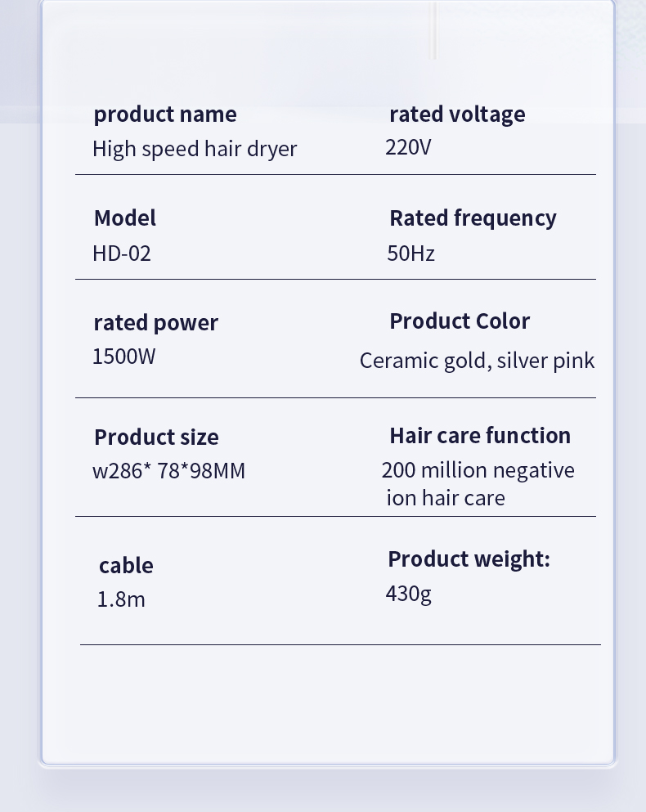Viewport: 646px width, 812px height.
Task: Click the 'Product weight:' label
Action: [x=469, y=560]
